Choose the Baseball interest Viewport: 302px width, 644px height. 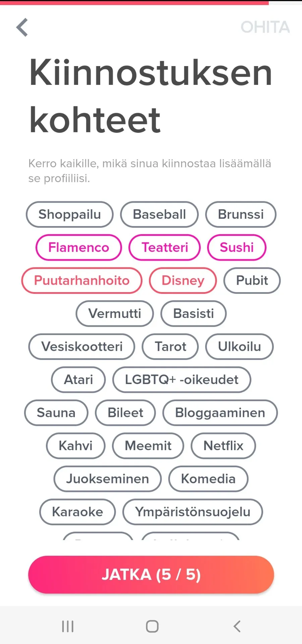point(160,214)
